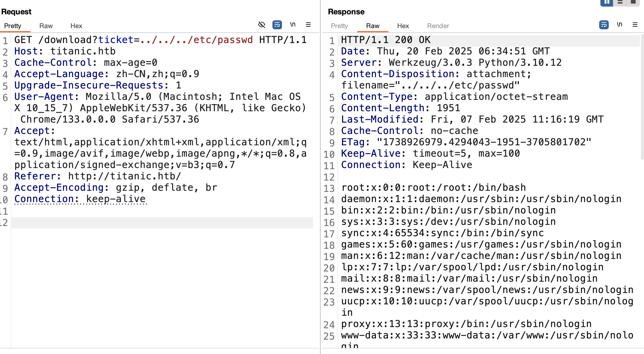
Task: Toggle word wrap in Response panel
Action: pyautogui.click(x=604, y=25)
